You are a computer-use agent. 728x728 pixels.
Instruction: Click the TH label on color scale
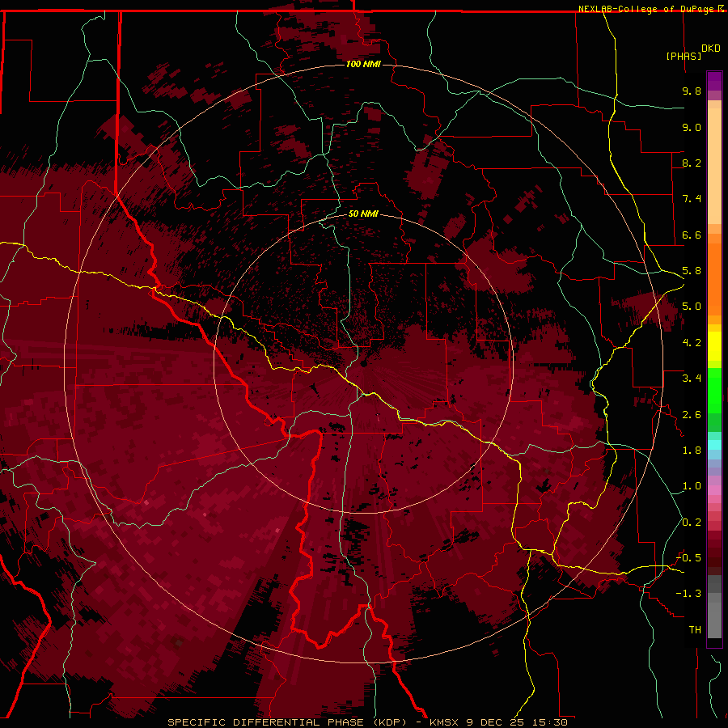[695, 630]
